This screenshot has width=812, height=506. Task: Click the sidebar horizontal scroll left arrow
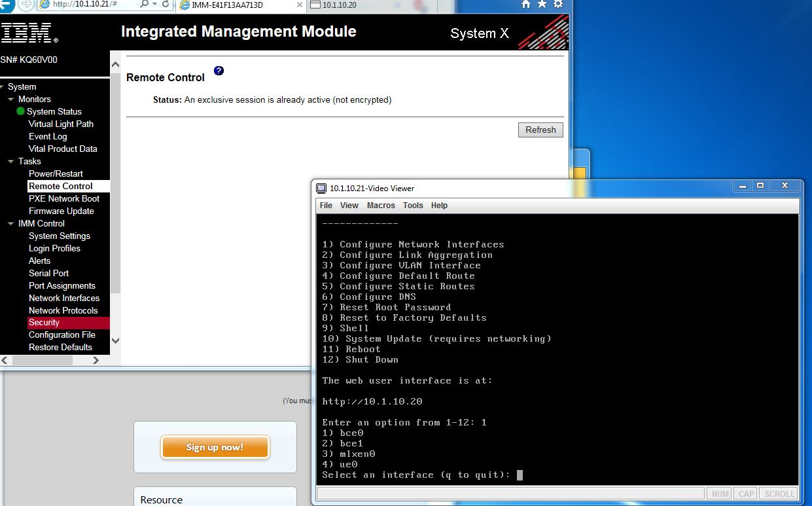(x=5, y=360)
